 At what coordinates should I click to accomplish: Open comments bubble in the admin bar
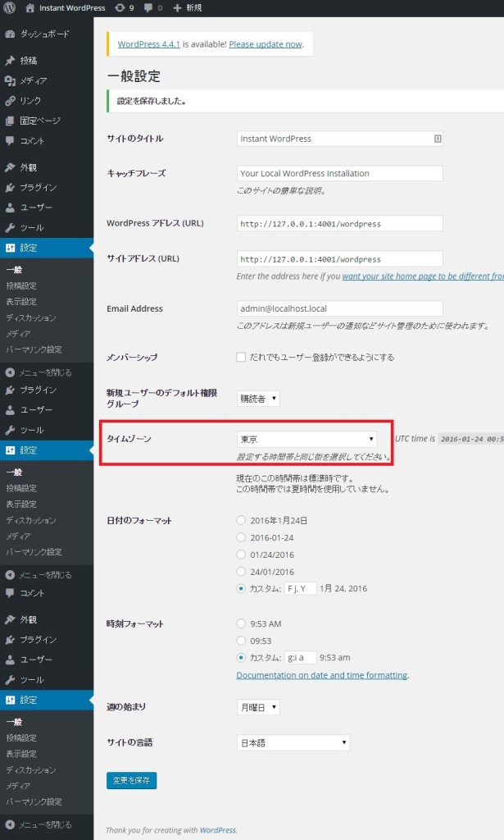pos(153,8)
